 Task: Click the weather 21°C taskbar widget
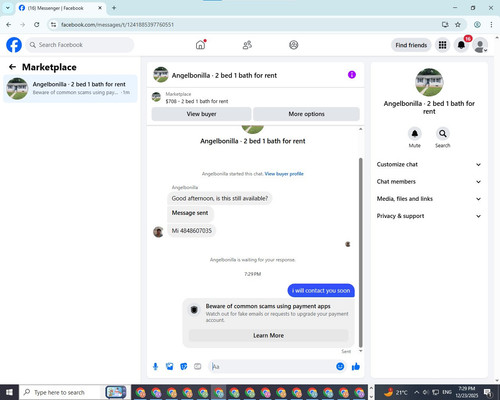click(x=396, y=392)
